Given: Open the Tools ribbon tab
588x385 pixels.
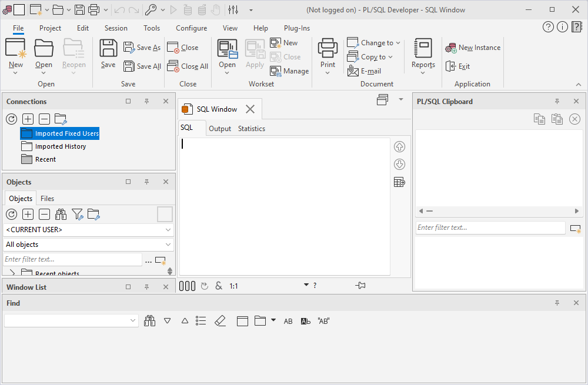Looking at the screenshot, I should tap(152, 28).
